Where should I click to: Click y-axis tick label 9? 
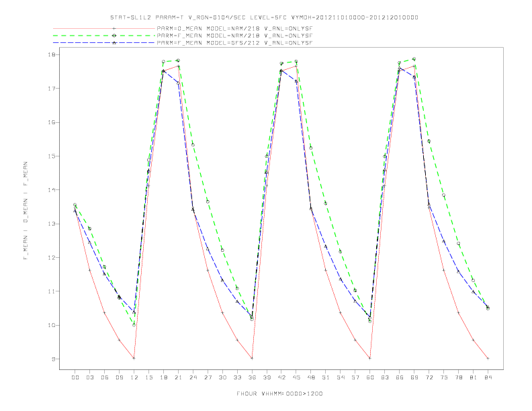coord(53,359)
